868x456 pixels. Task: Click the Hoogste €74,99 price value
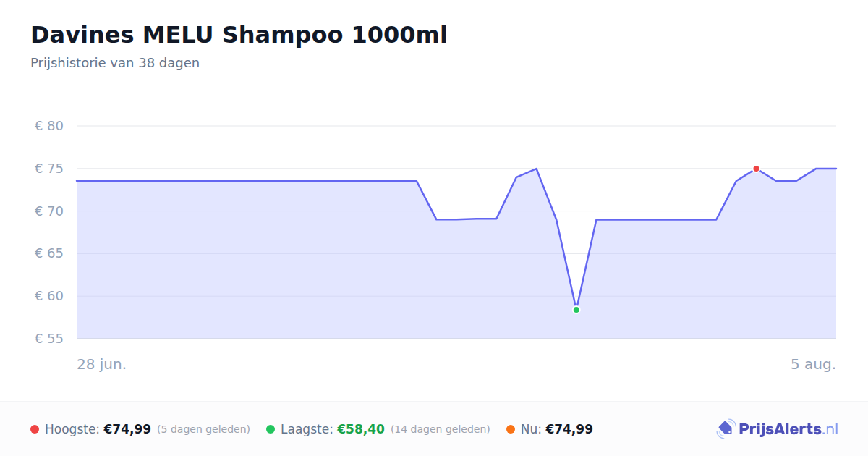coord(127,429)
